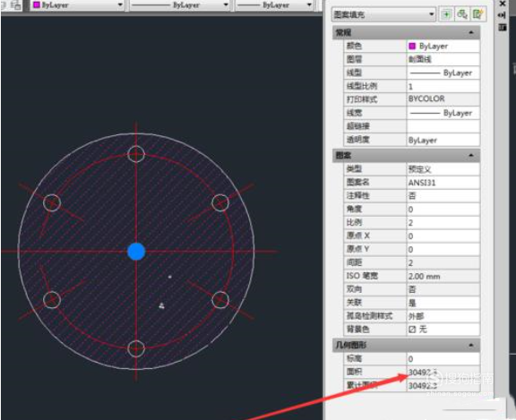Click the blue center grip on the hatch
Screen dimensions: 516x420
(136, 252)
